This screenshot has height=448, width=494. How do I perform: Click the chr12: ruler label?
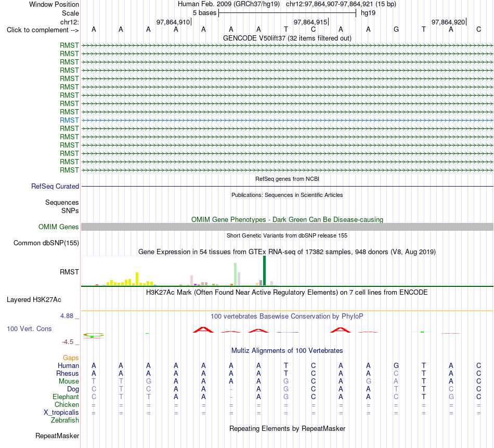pos(70,22)
